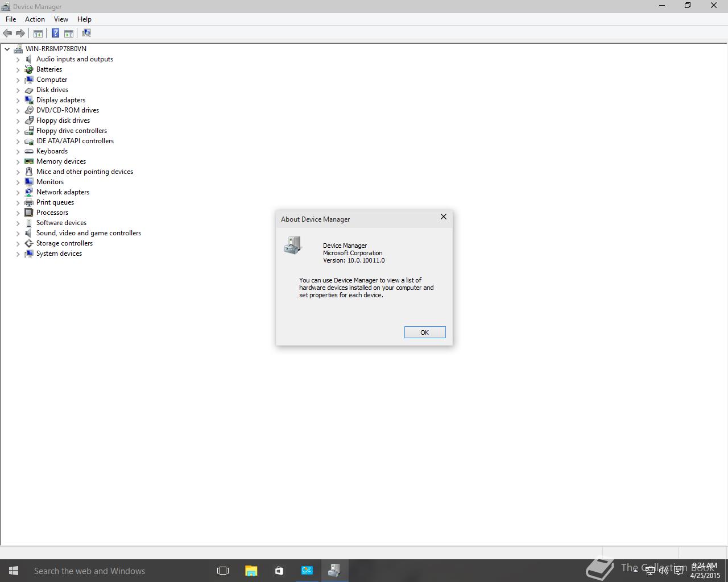Screen dimensions: 728x582
Task: Expand the Network adapters node chevron
Action: (18, 192)
